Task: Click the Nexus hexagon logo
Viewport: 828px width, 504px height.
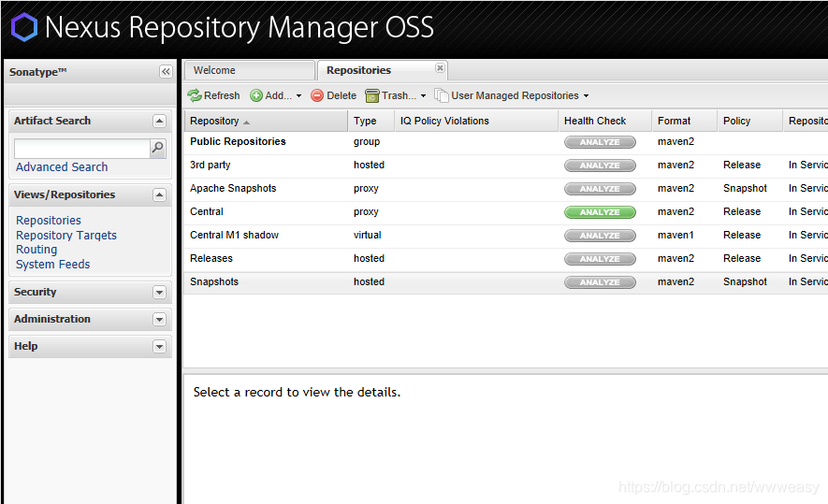Action: pos(24,27)
